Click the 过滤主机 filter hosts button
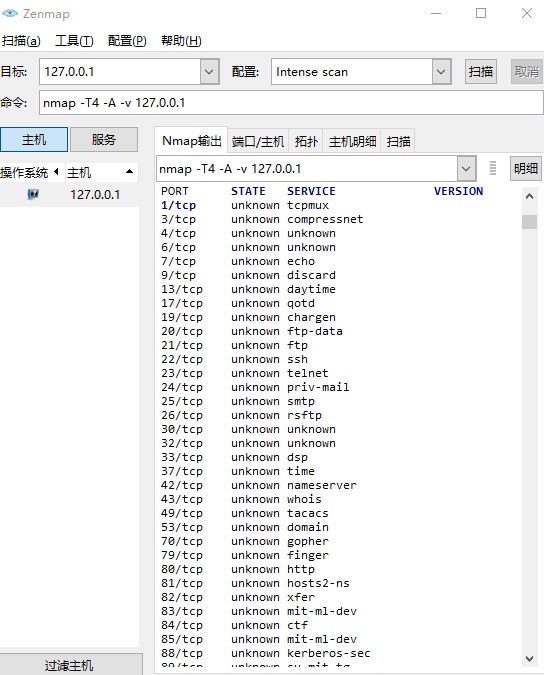This screenshot has width=544, height=675. click(69, 666)
